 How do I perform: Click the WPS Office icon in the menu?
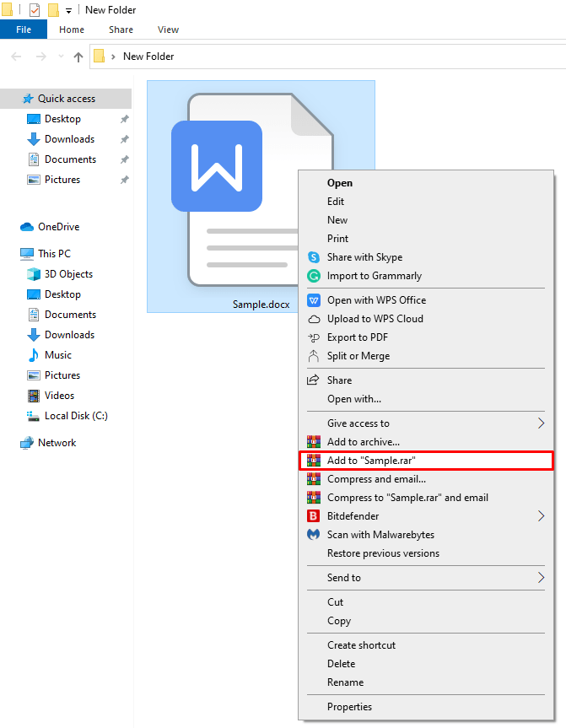pyautogui.click(x=314, y=300)
